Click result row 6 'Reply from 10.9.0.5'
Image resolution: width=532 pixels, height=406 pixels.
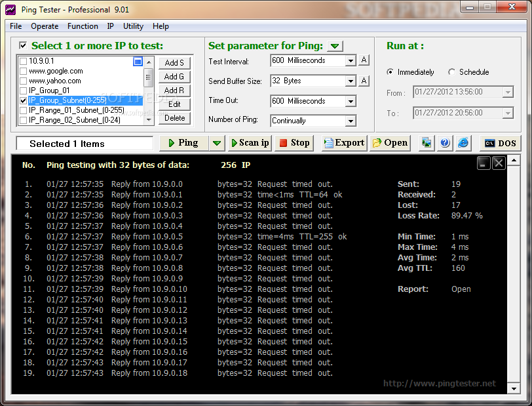coord(147,237)
